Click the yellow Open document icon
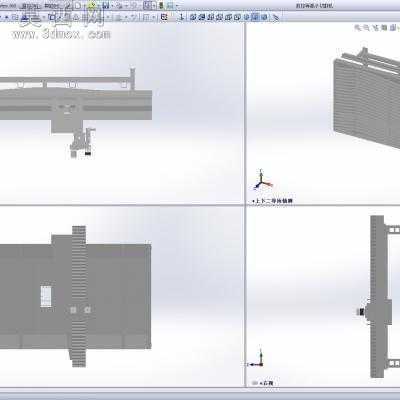Screen dimensions: 400x400 pyautogui.click(x=91, y=5)
